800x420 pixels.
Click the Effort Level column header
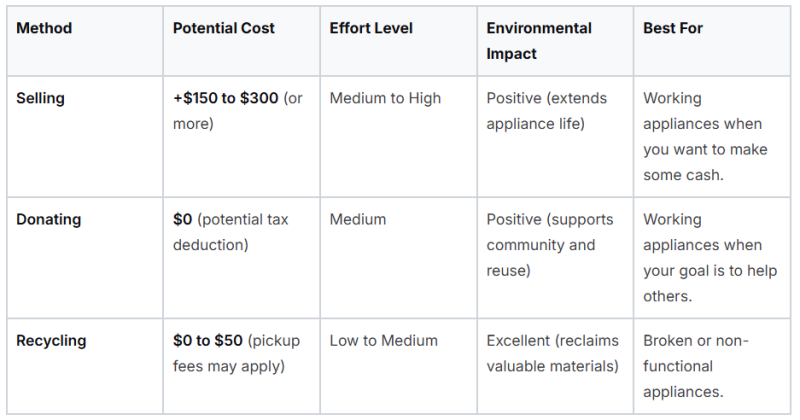point(371,28)
